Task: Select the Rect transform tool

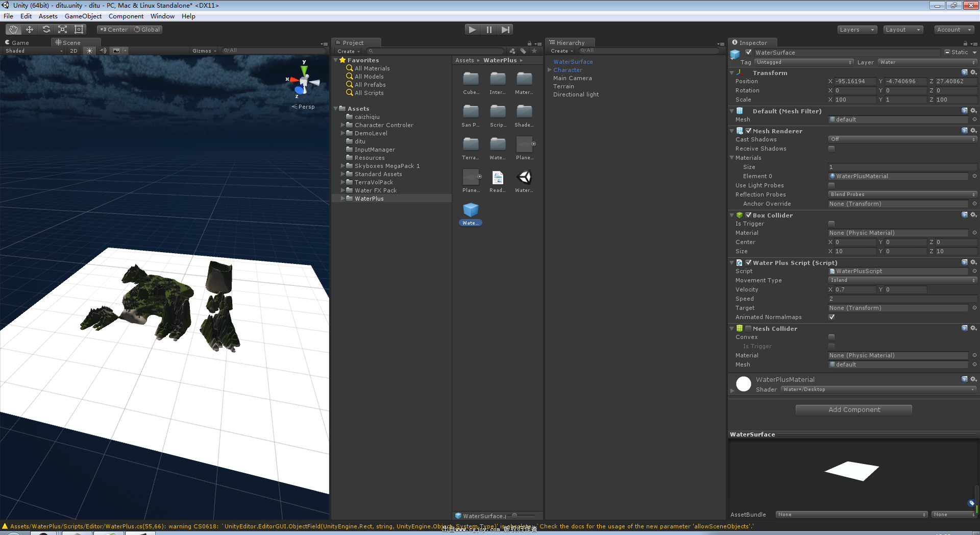Action: pos(79,30)
